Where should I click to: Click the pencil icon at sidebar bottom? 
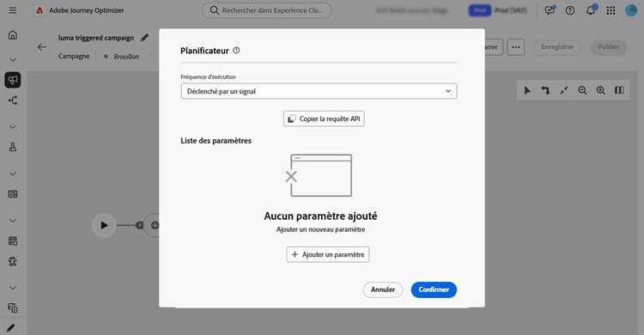(11, 327)
